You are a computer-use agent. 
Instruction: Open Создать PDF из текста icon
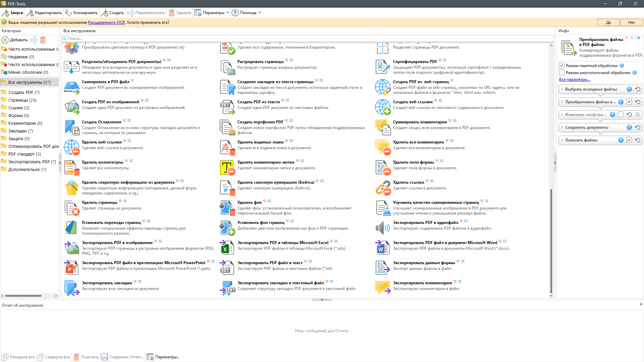pos(227,107)
